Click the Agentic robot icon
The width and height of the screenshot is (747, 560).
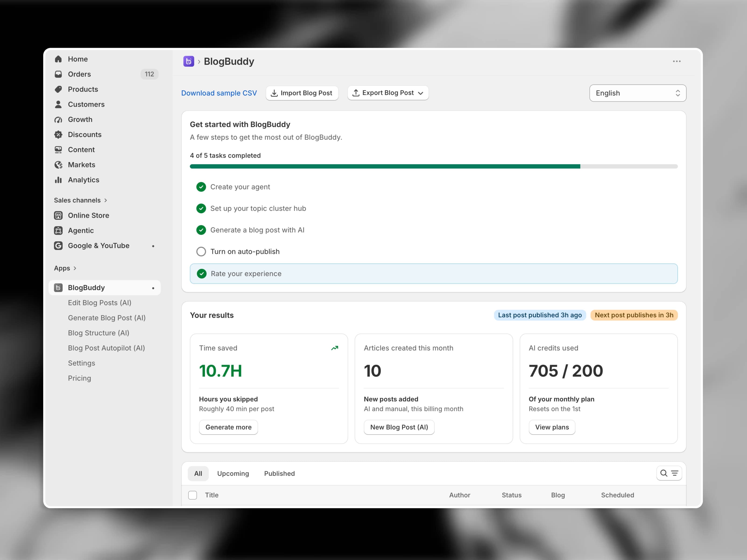[58, 231]
